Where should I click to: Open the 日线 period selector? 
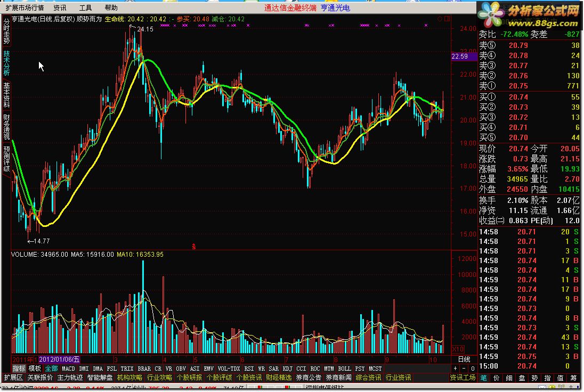[464, 360]
